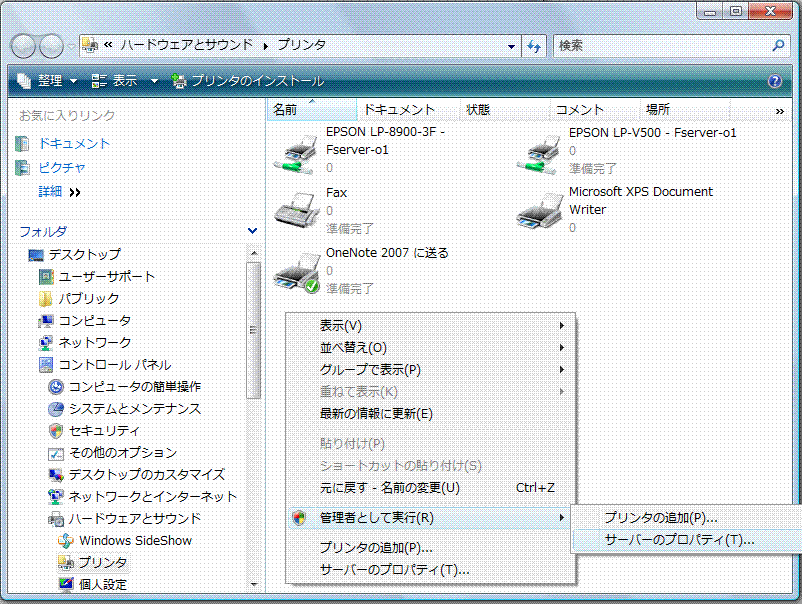
Task: Open the ピクチャ favorite link
Action: (62, 168)
